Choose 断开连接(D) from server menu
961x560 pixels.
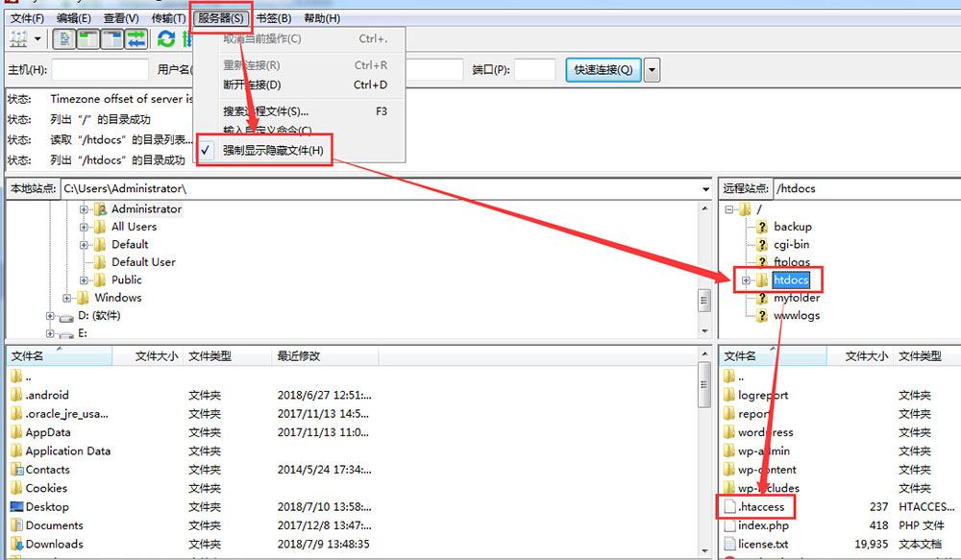(x=252, y=85)
